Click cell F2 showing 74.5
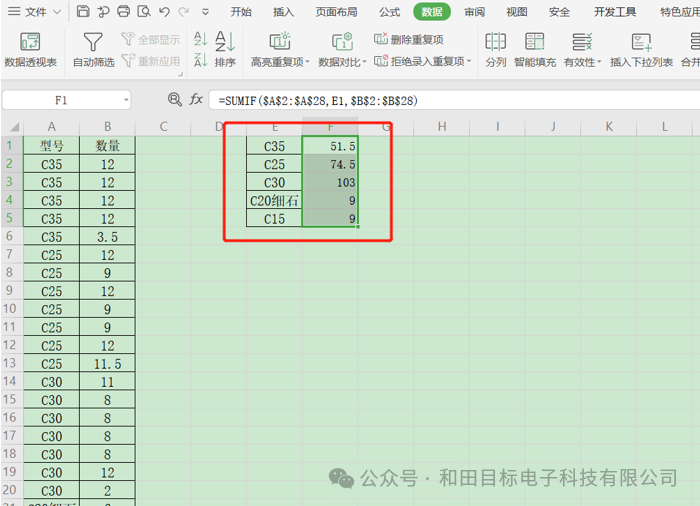The width and height of the screenshot is (700, 506). click(330, 164)
